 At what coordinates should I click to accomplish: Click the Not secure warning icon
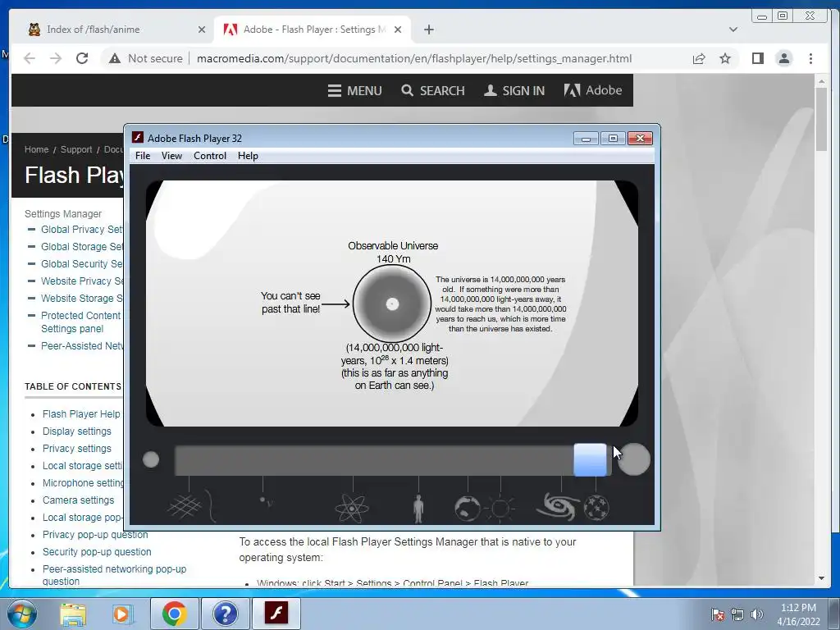(115, 58)
